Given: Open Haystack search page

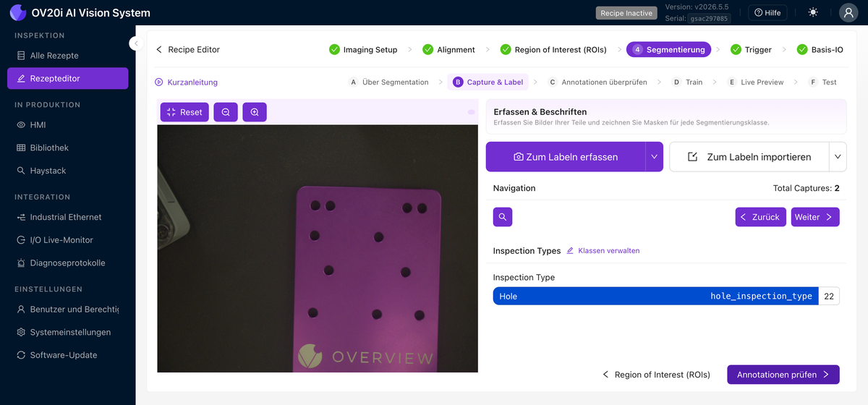Looking at the screenshot, I should tap(48, 171).
